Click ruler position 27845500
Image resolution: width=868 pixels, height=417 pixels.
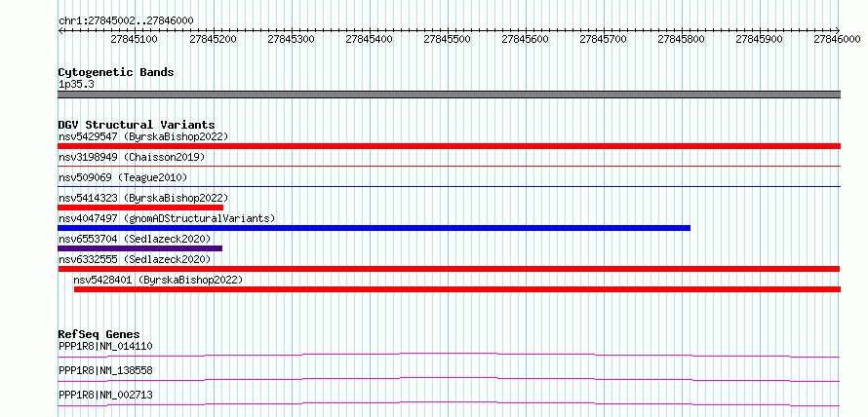tap(447, 40)
